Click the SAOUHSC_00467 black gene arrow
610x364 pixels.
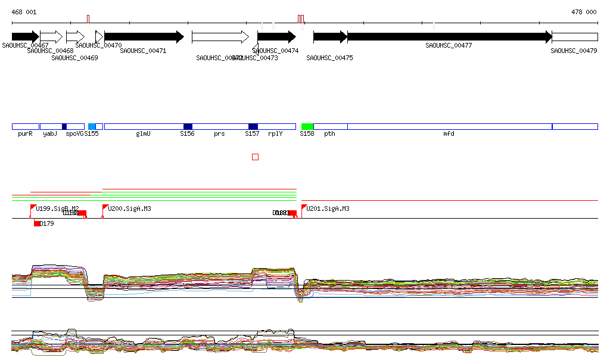[x=25, y=37]
